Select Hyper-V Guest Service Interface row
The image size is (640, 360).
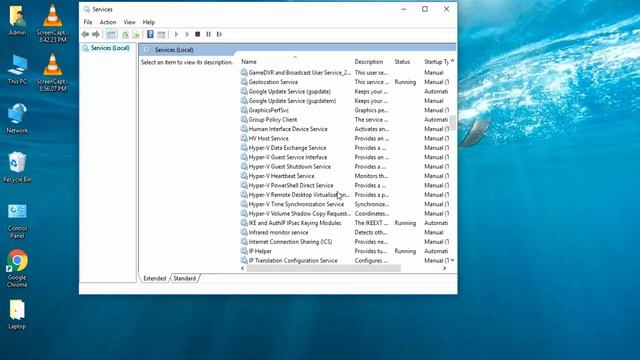[345, 157]
